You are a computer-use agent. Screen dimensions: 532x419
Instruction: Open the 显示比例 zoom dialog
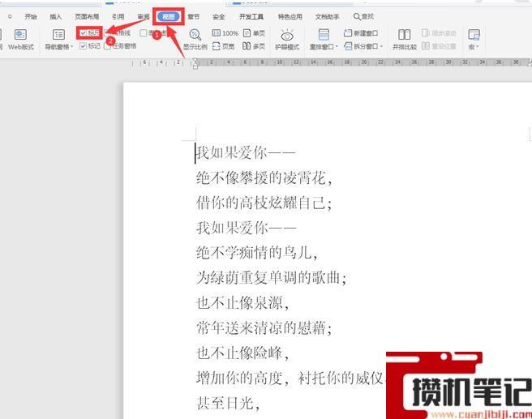coord(195,40)
